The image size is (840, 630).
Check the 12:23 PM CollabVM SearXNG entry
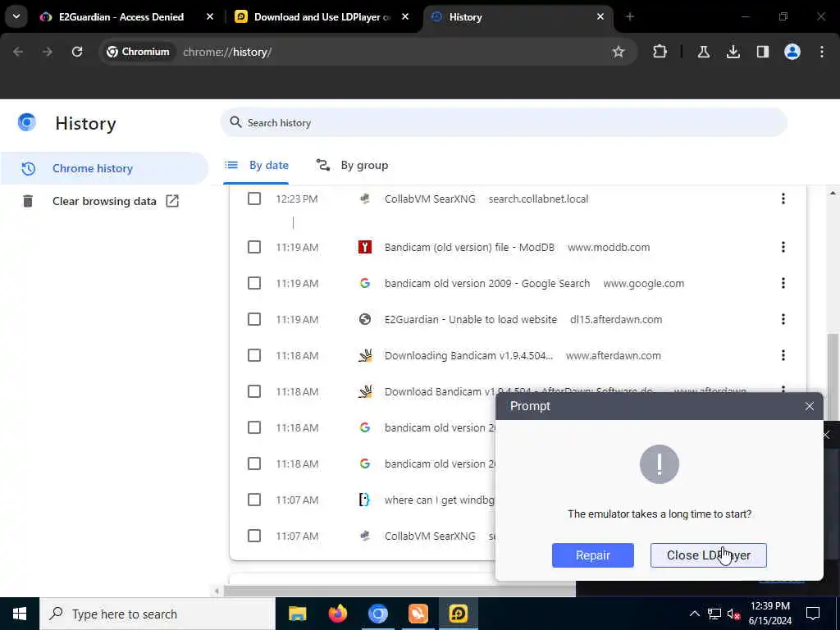(x=254, y=199)
